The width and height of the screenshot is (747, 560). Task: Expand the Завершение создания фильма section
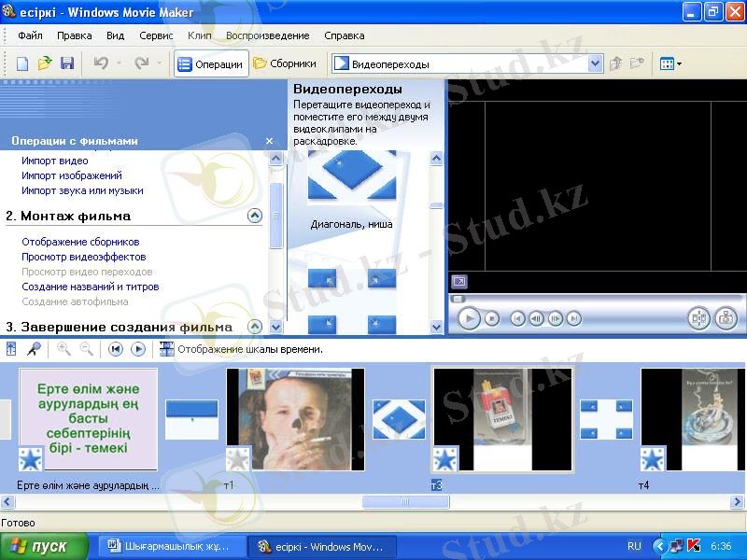pos(254,327)
